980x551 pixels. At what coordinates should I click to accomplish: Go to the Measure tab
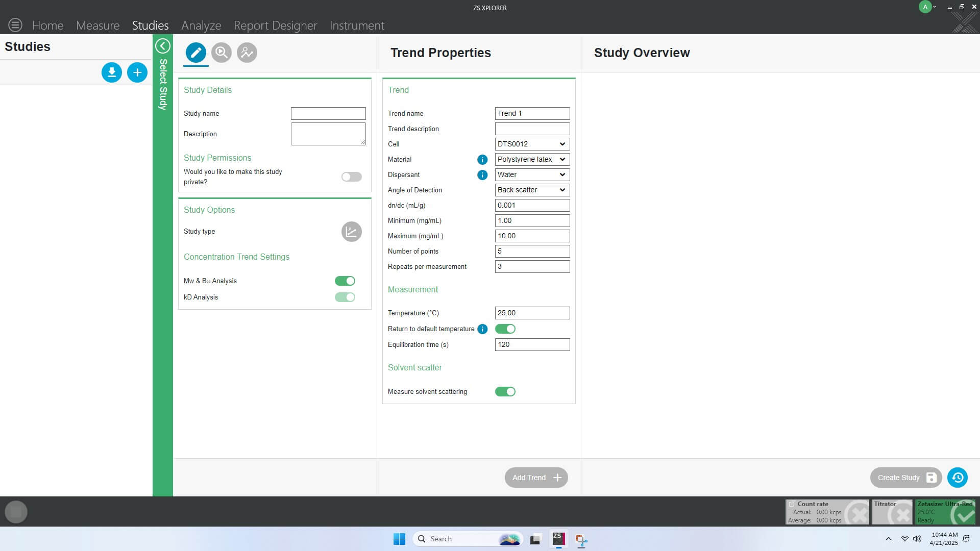pos(98,25)
